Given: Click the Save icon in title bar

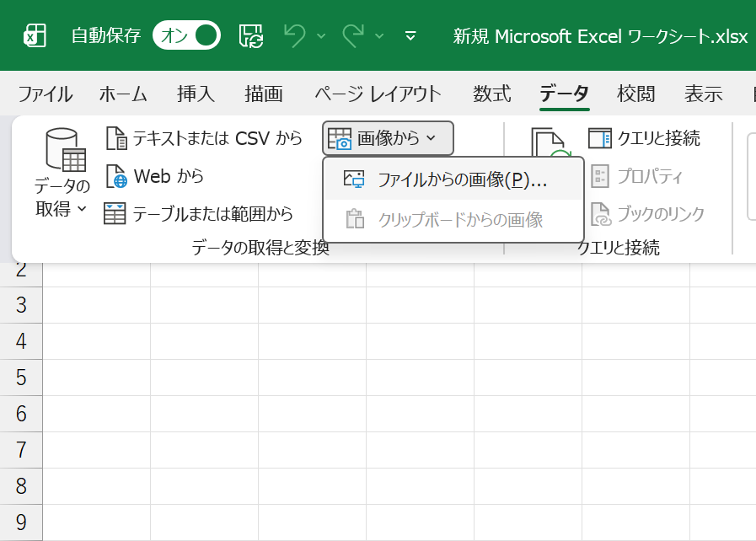Looking at the screenshot, I should [x=251, y=35].
